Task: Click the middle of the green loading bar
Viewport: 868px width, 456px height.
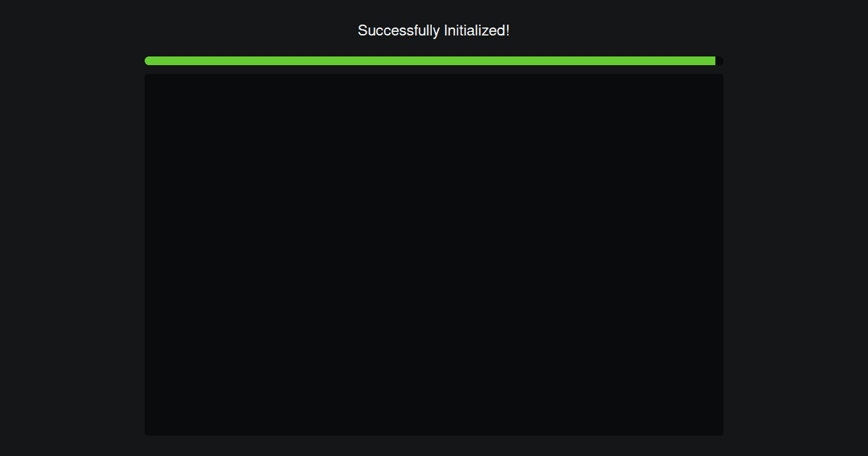Action: pyautogui.click(x=430, y=61)
